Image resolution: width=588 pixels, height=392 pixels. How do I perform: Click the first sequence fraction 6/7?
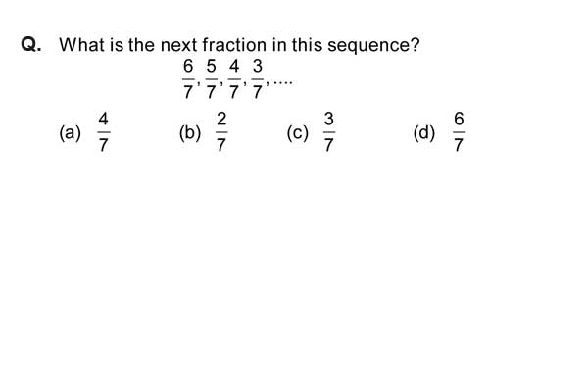click(x=188, y=79)
